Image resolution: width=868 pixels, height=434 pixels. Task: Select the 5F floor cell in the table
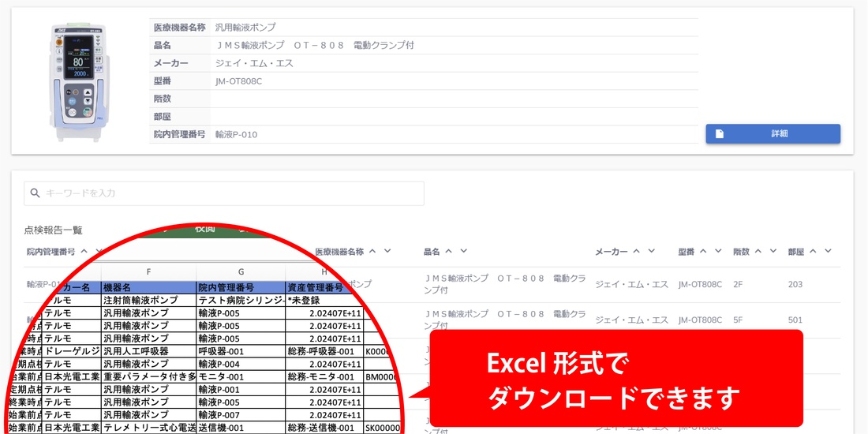[x=737, y=320]
